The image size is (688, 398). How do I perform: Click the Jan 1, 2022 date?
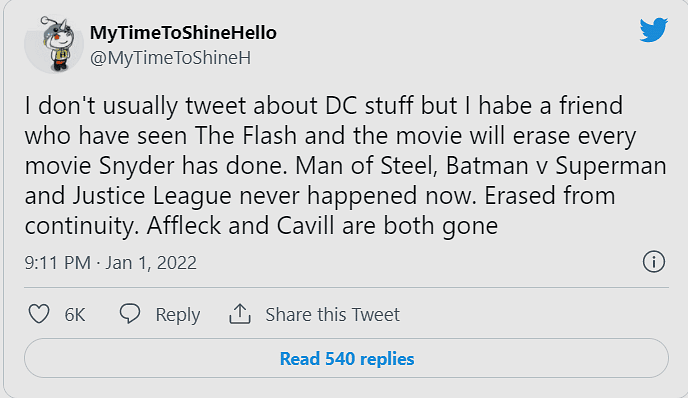click(151, 263)
